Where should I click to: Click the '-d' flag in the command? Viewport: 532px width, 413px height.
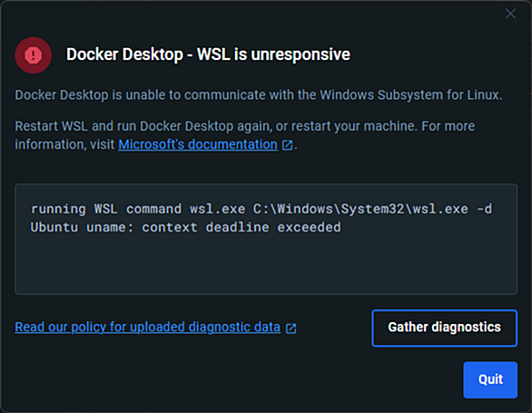484,209
